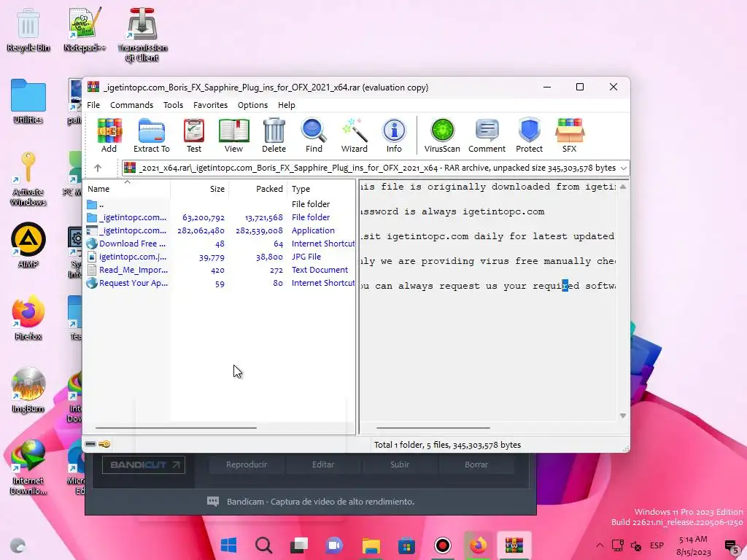Viewport: 747px width, 560px height.
Task: Open Activate Windows key shortcut
Action: click(x=28, y=179)
